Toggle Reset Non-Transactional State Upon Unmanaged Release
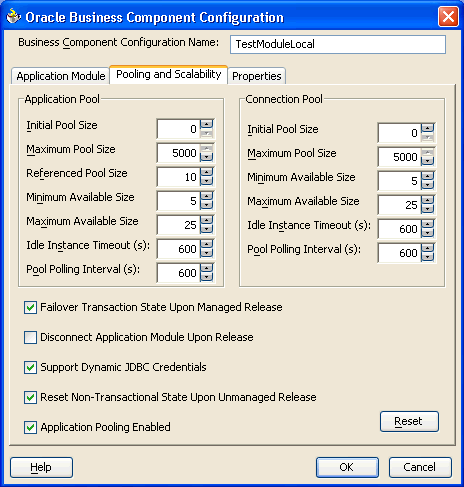Viewport: 464px width, 487px height. pos(30,397)
